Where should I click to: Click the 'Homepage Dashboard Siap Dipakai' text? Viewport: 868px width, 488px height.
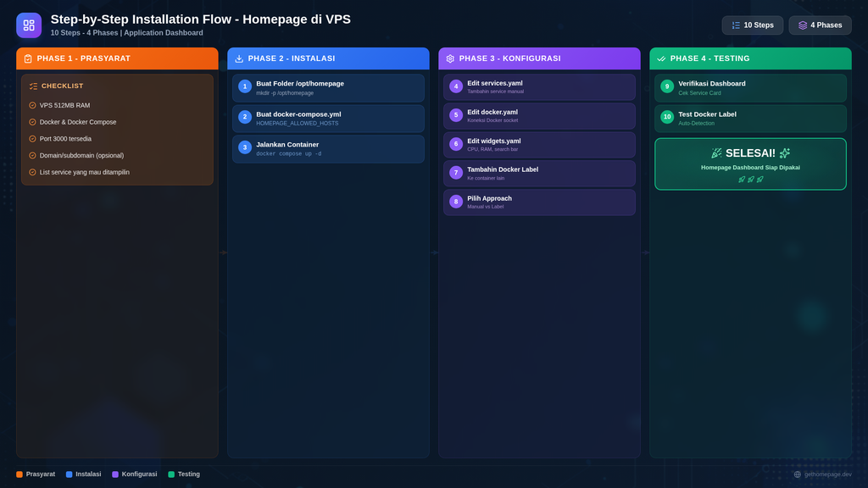[751, 168]
